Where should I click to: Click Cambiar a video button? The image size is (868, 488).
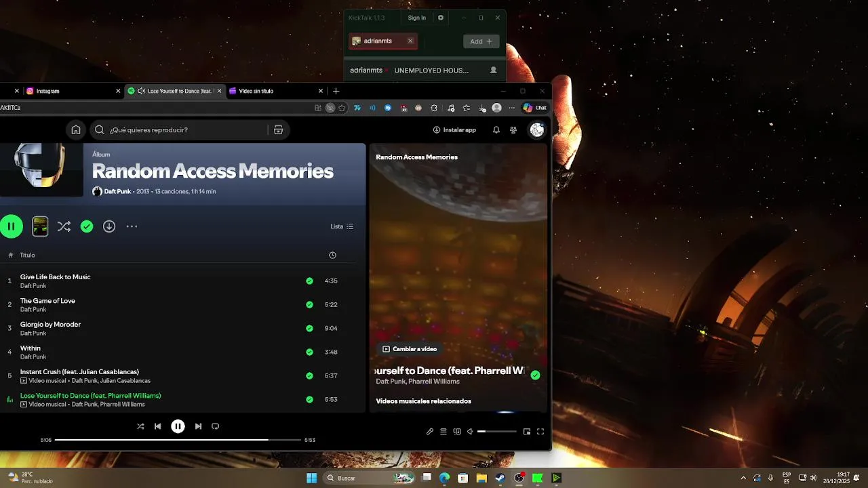click(x=410, y=349)
